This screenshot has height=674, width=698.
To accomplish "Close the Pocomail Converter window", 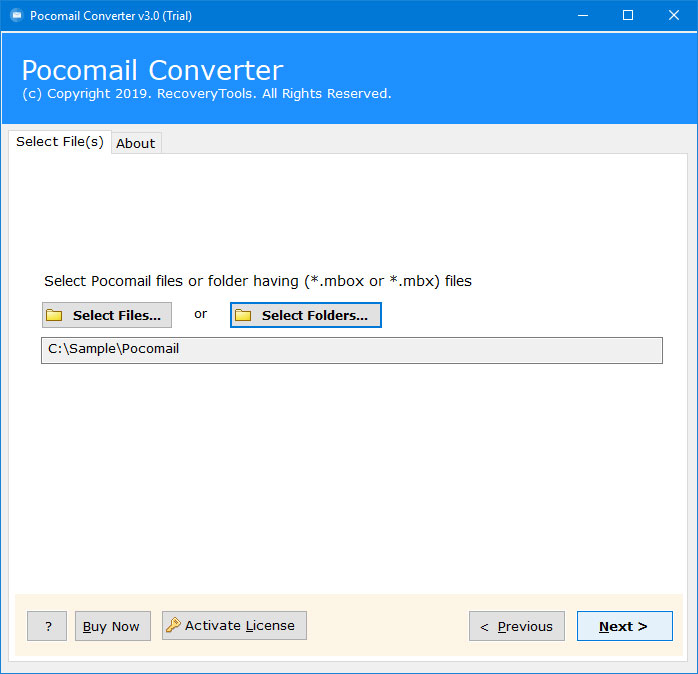I will (674, 16).
